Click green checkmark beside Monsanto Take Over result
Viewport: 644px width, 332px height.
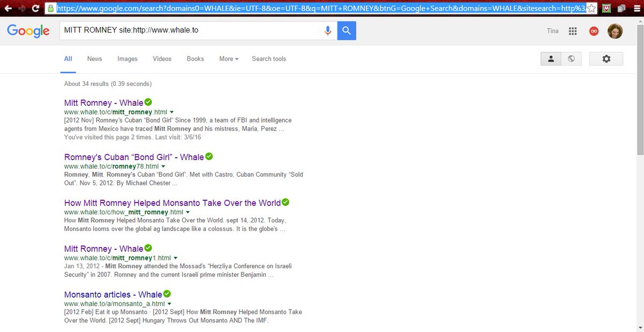[x=286, y=202]
